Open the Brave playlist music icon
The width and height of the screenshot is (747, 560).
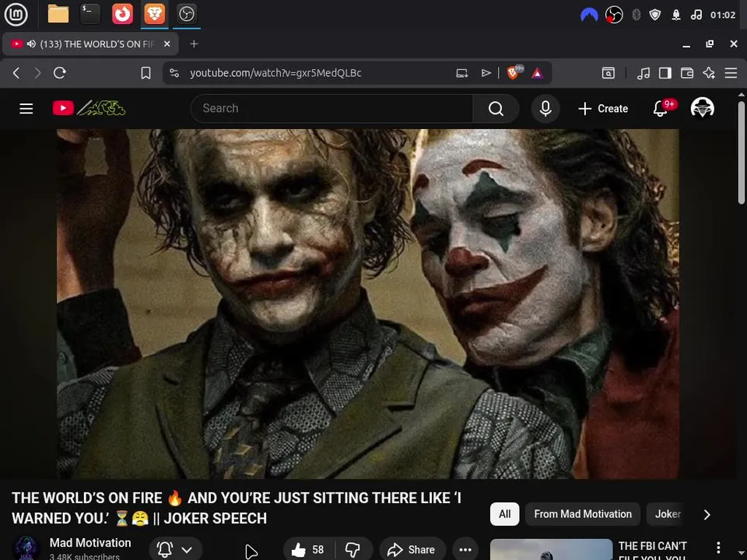click(x=644, y=73)
